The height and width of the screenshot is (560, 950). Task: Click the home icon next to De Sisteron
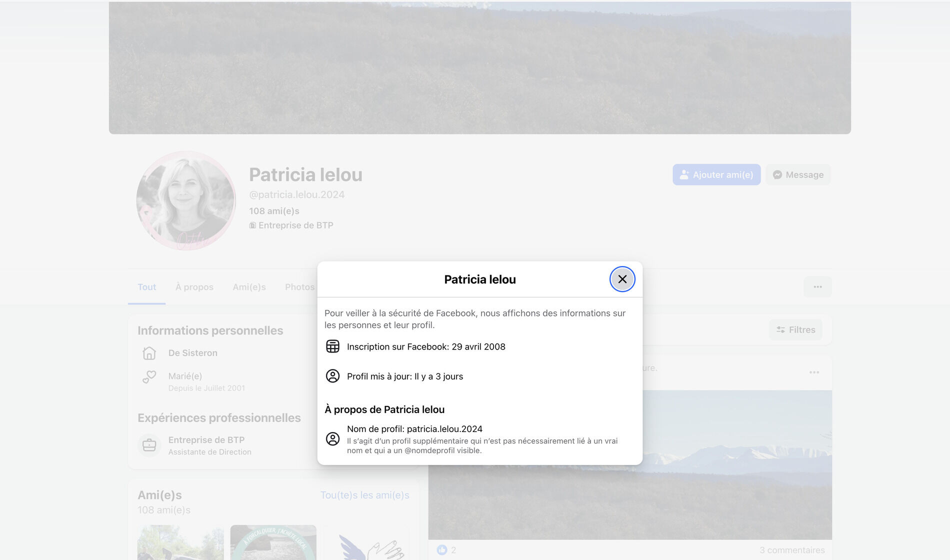click(x=149, y=353)
